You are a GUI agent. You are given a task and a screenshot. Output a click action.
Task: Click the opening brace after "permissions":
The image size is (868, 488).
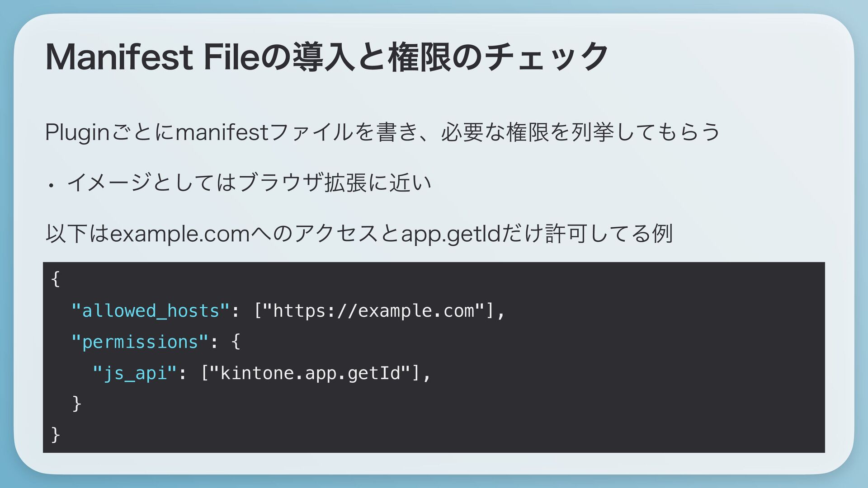click(236, 342)
